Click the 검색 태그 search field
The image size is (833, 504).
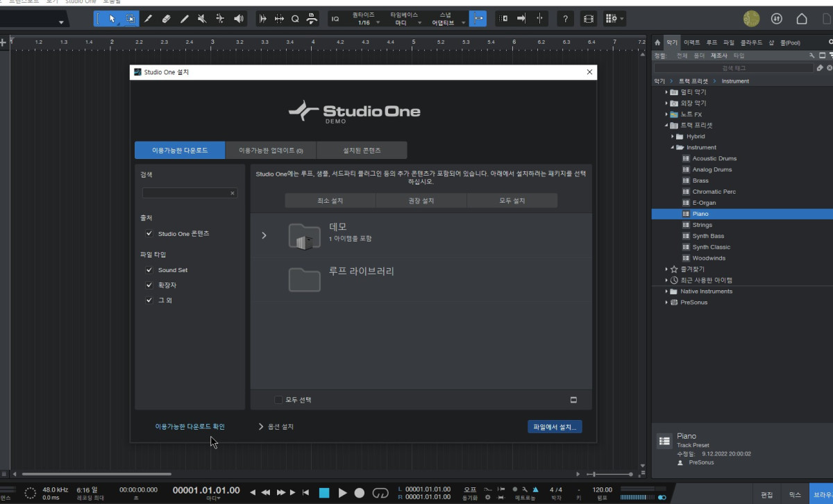[x=733, y=68]
